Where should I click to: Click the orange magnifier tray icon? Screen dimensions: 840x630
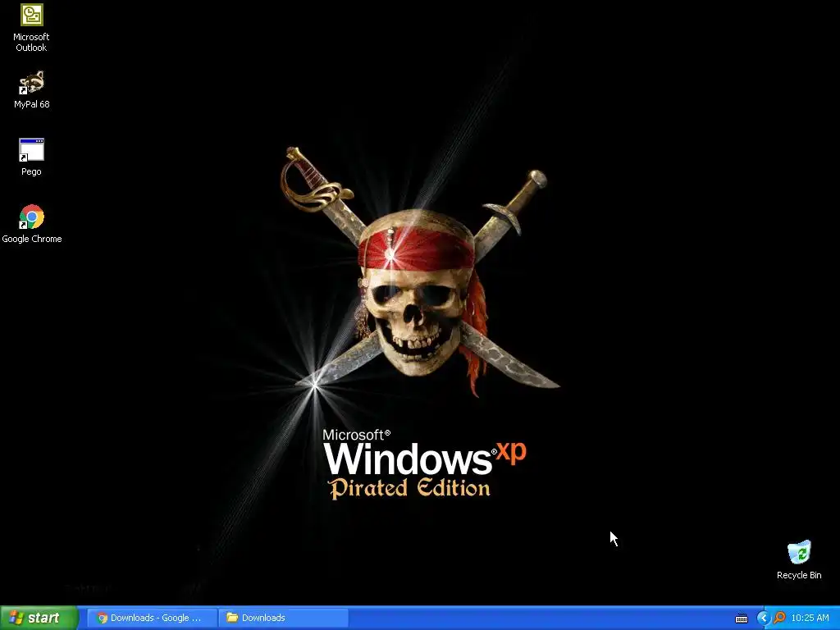(x=779, y=618)
